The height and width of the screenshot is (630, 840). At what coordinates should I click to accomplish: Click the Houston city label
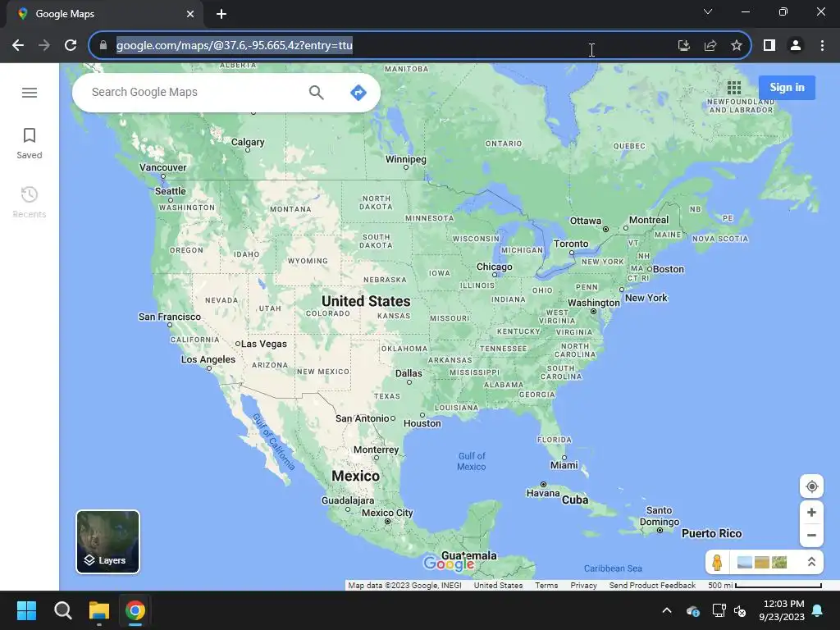(422, 423)
